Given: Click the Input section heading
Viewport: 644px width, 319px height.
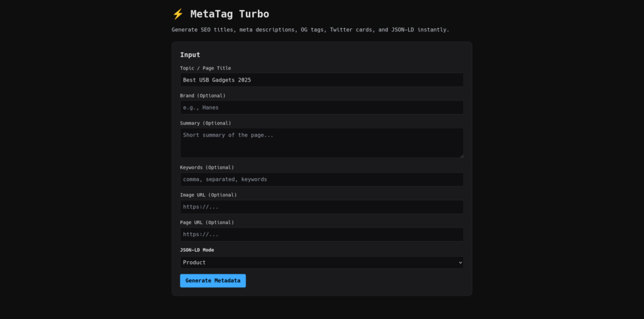Looking at the screenshot, I should click(190, 55).
